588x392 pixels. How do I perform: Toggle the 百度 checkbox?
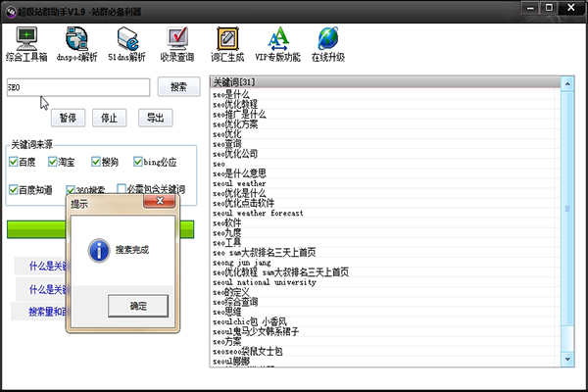tap(14, 162)
